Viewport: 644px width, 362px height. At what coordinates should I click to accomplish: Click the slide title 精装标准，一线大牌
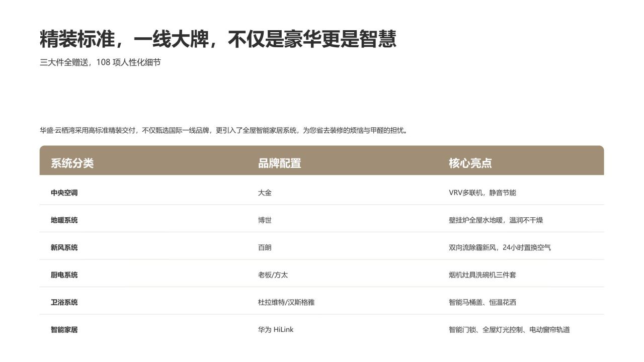pos(218,39)
